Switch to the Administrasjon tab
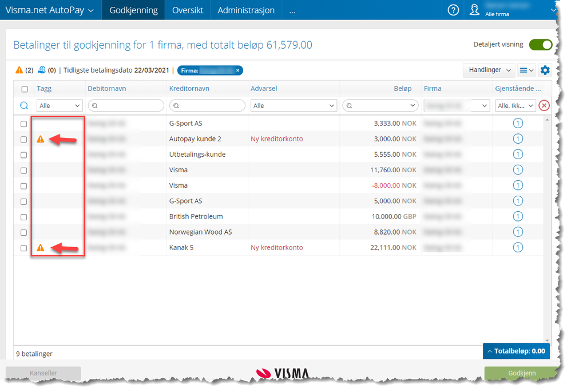Viewport: 571px width, 392px height. point(246,10)
